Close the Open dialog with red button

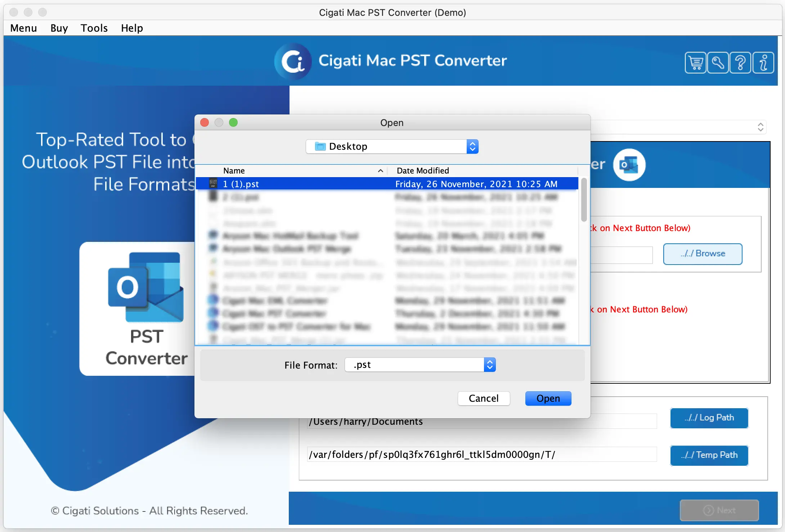(x=205, y=123)
